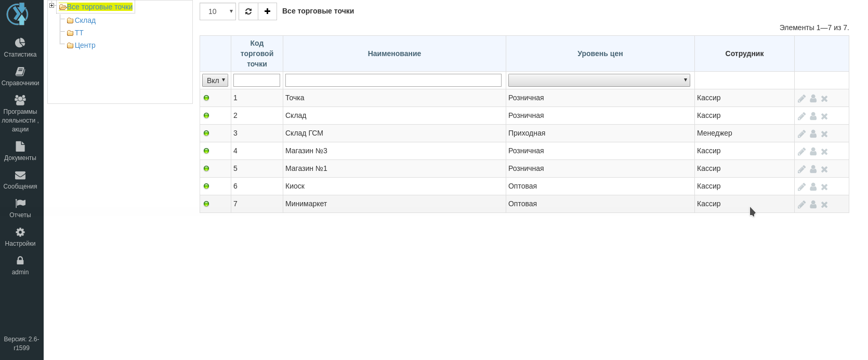The height and width of the screenshot is (360, 868).
Task: Open the Статистика section
Action: (20, 47)
